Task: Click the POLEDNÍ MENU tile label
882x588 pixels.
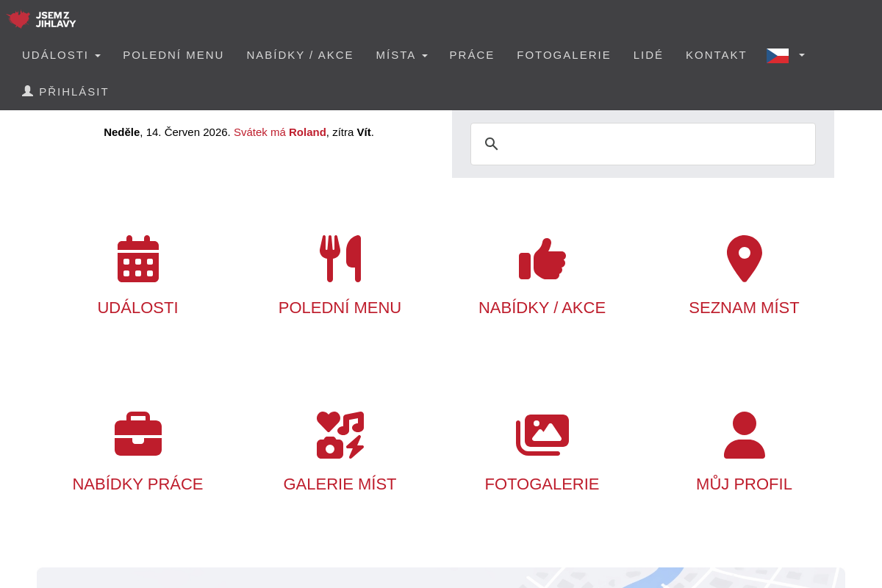Action: [340, 308]
